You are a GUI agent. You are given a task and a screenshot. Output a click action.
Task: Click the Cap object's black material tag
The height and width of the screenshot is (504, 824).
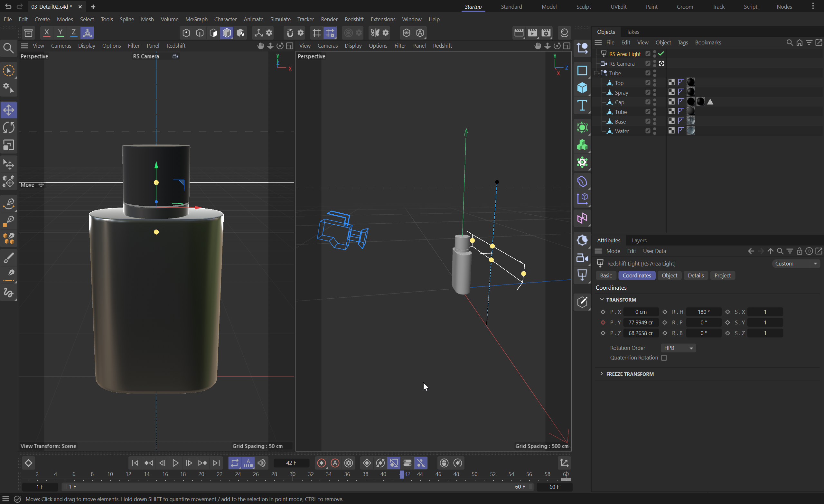pos(691,102)
